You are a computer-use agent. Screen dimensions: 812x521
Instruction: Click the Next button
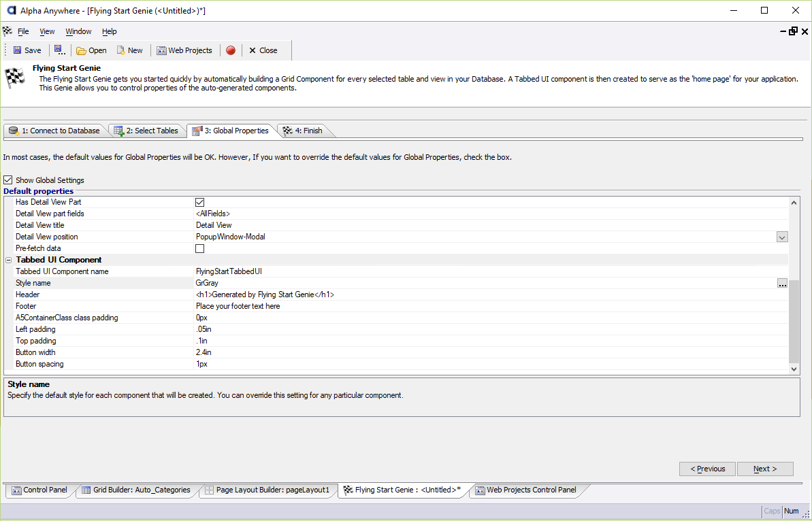[765, 469]
